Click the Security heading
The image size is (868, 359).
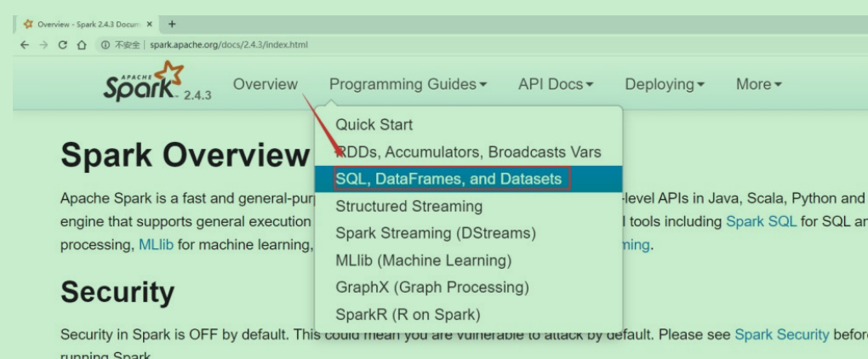(x=117, y=292)
